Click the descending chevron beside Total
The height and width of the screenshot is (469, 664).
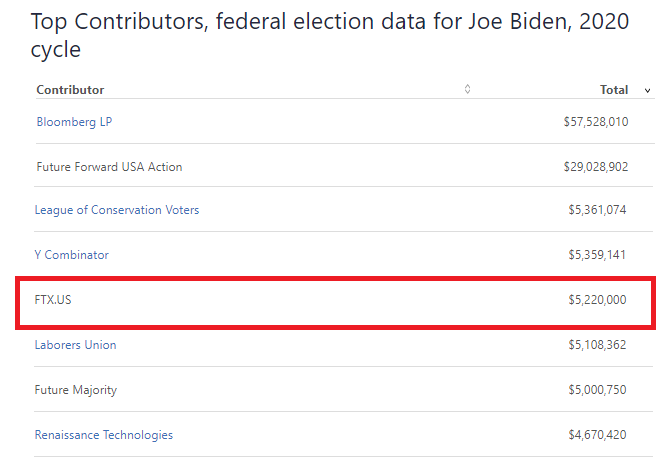647,91
